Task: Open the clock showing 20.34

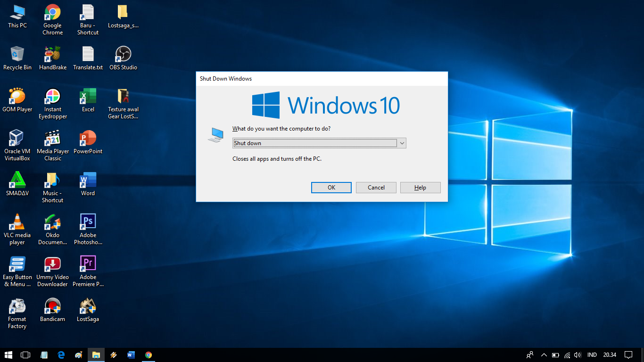Action: (610, 355)
